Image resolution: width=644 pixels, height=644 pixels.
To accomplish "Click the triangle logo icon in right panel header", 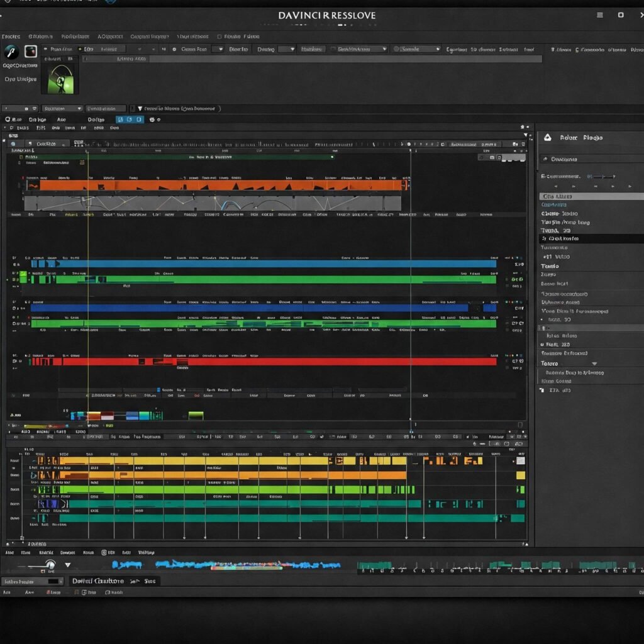I will point(548,138).
